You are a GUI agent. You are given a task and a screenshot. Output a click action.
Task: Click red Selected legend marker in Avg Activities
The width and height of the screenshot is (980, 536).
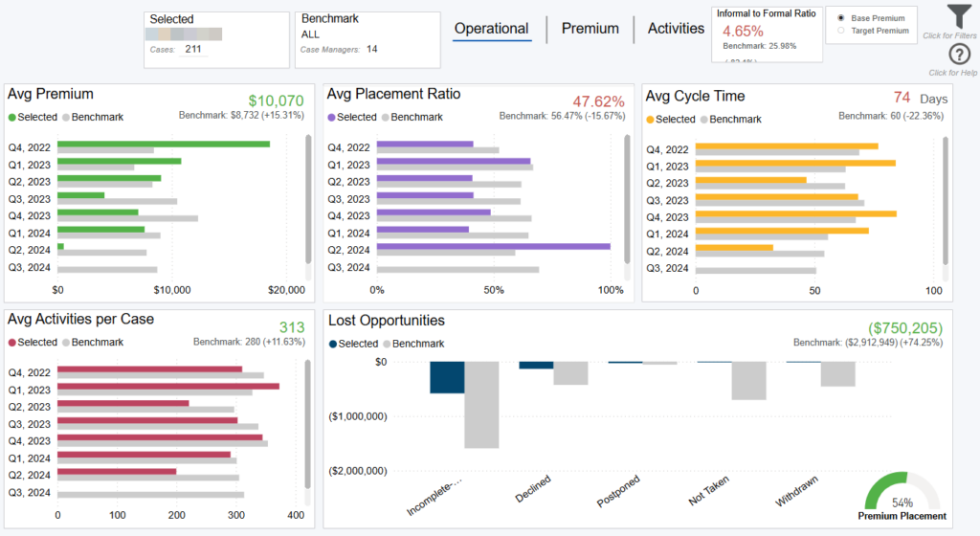coord(12,343)
